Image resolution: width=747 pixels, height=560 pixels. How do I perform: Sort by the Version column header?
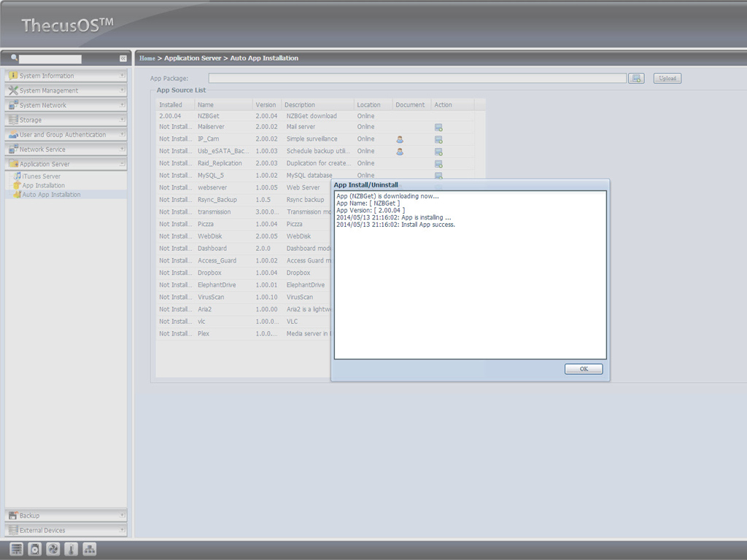(x=266, y=105)
